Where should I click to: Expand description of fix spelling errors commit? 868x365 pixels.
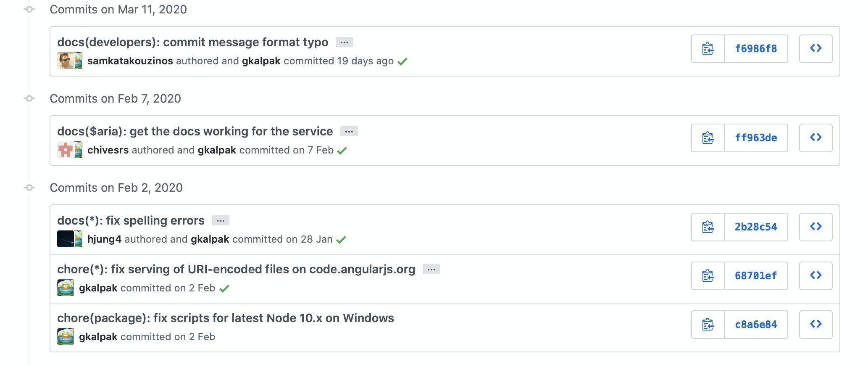pos(221,221)
